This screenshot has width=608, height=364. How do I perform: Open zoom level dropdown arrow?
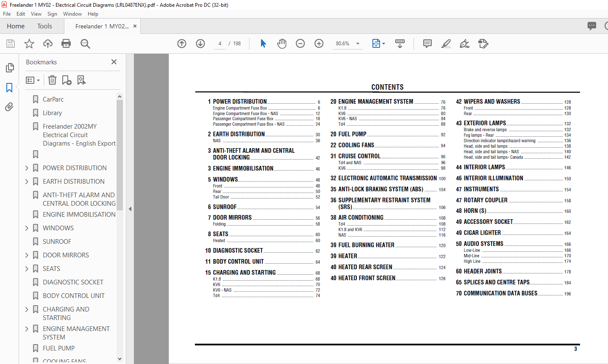pos(358,44)
